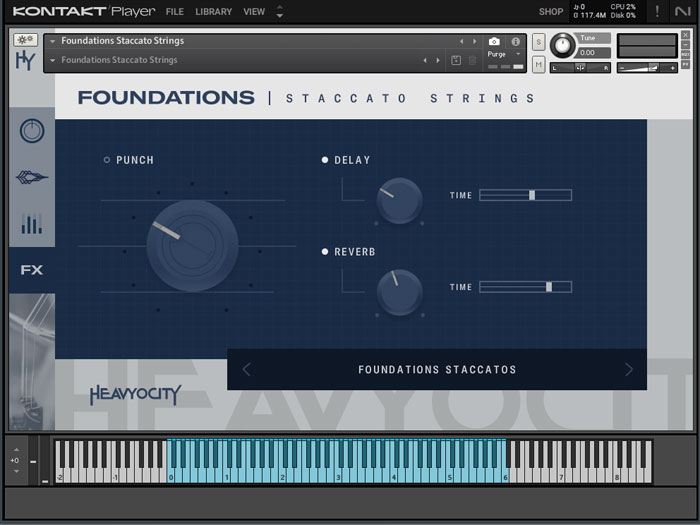Shift keyboard octave up with arrow
The height and width of the screenshot is (525, 700).
click(x=16, y=450)
